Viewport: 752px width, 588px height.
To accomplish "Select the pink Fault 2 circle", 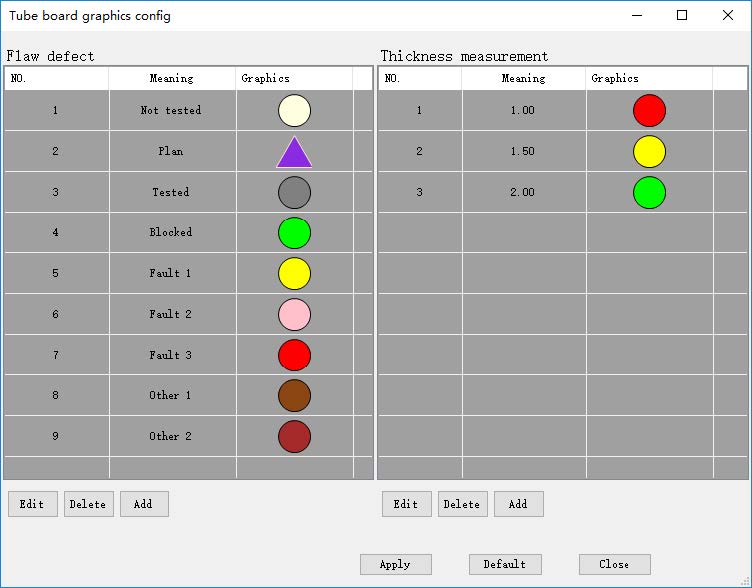I will [x=294, y=314].
